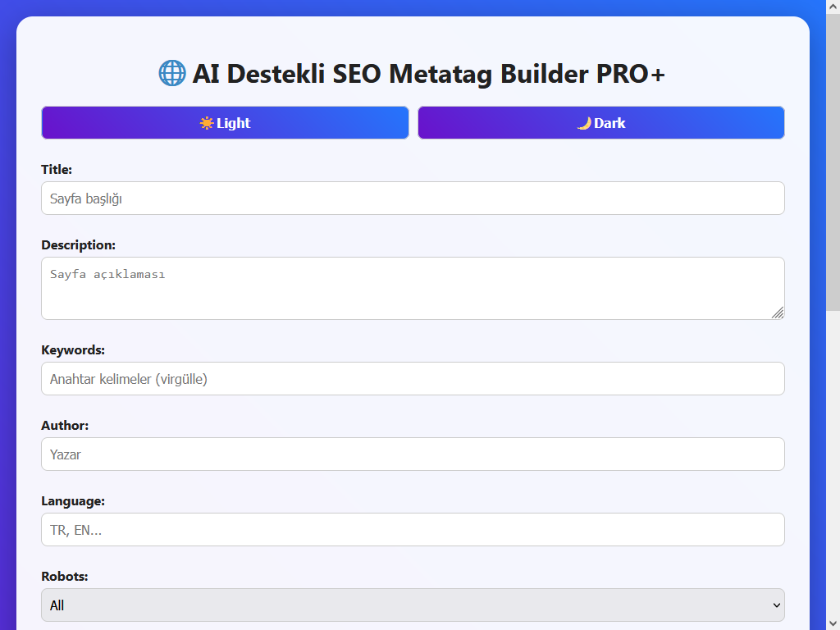The height and width of the screenshot is (630, 840).
Task: Click the globe icon in the page title
Action: pyautogui.click(x=171, y=73)
